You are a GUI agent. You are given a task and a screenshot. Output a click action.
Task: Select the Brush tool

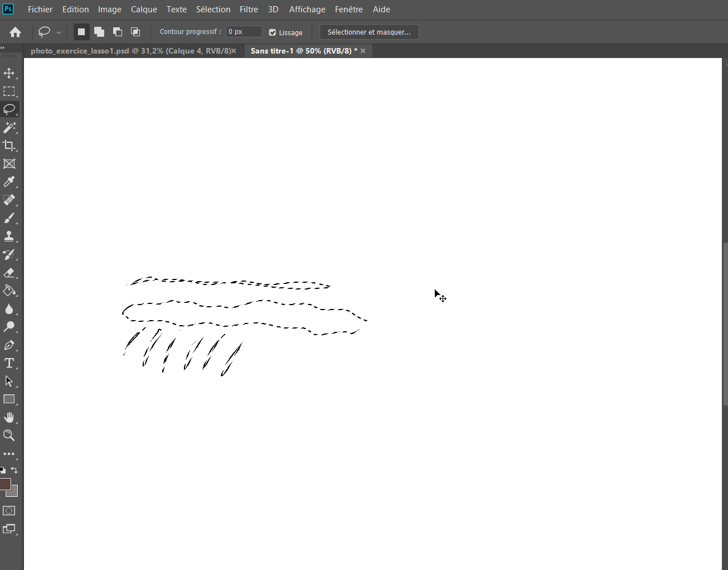(9, 218)
